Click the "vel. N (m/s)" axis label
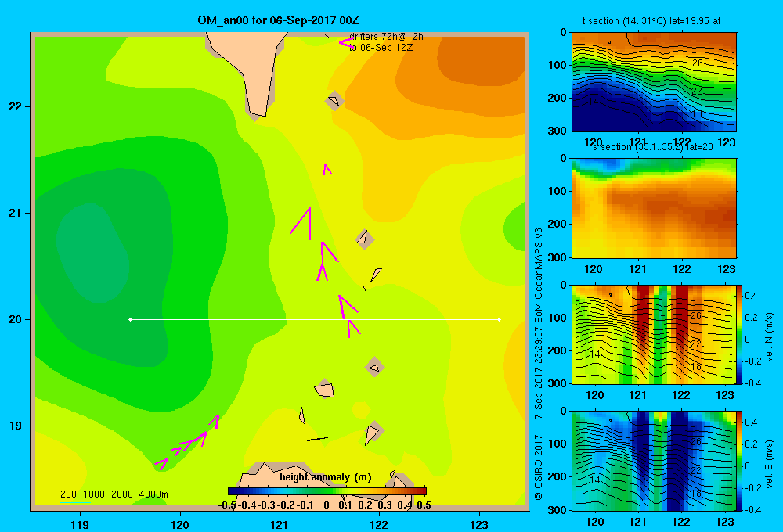This screenshot has width=783, height=532. (769, 337)
